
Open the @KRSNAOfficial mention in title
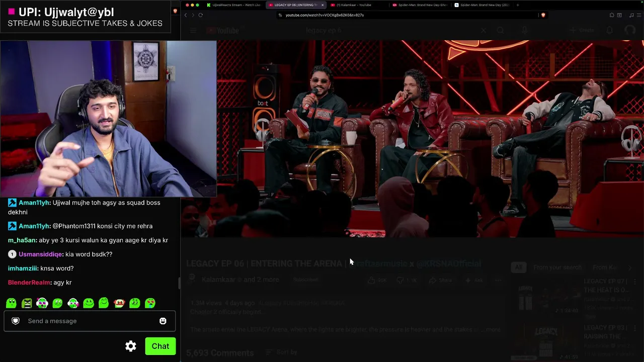[x=448, y=263]
